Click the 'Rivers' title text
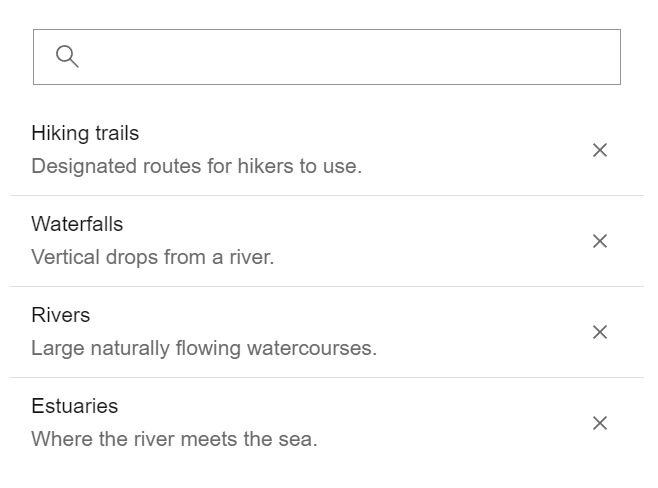The width and height of the screenshot is (658, 488). pyautogui.click(x=61, y=315)
